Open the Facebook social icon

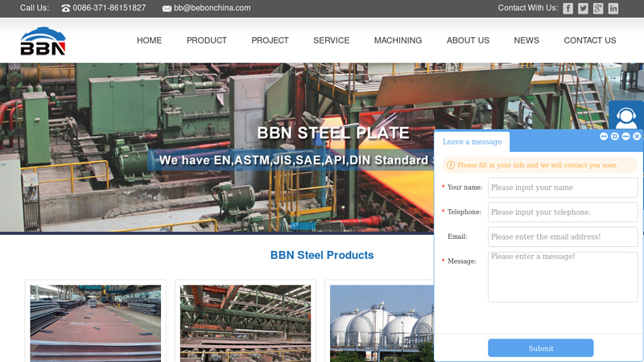(568, 8)
